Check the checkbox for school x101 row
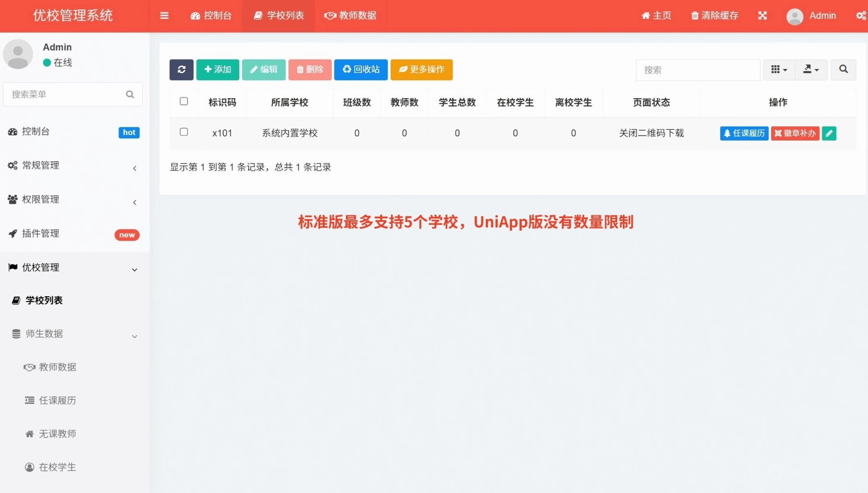Viewport: 868px width, 493px height. point(184,132)
